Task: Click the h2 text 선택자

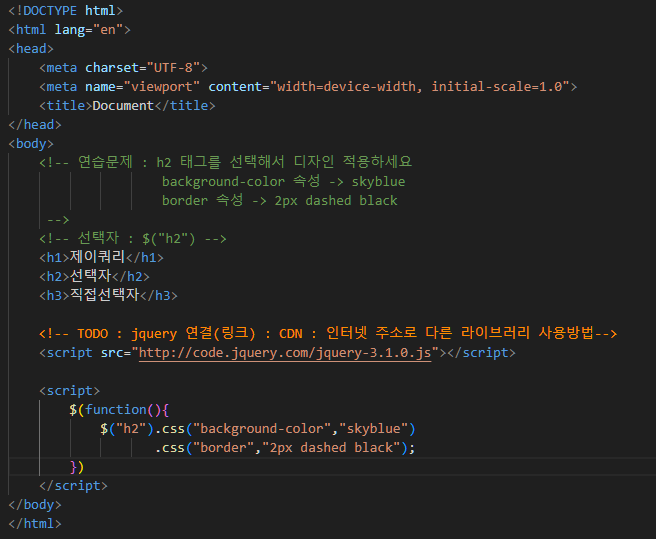Action: (90, 276)
